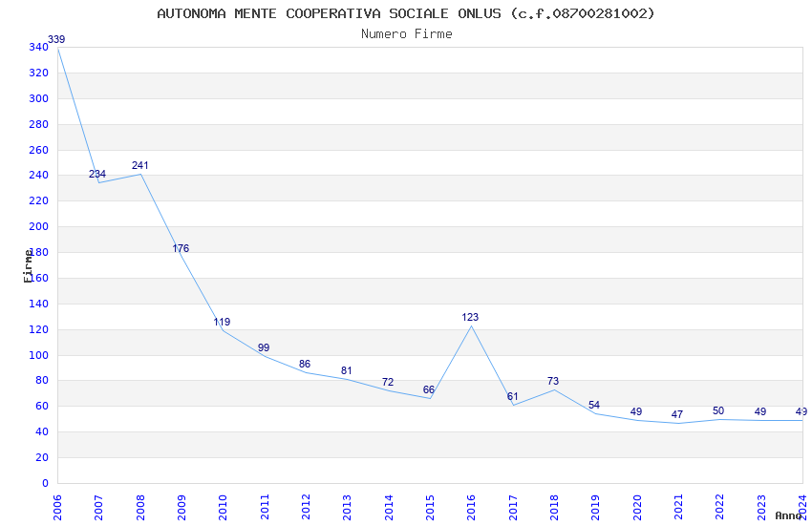Screen dimensions: 812x525
Task: Click the data label 54
Action: coord(594,405)
